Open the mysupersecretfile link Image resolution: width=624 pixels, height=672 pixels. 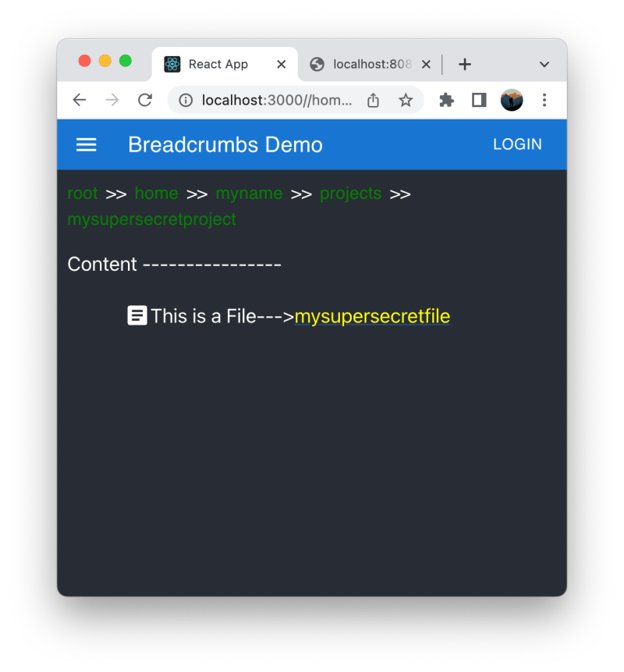[372, 316]
